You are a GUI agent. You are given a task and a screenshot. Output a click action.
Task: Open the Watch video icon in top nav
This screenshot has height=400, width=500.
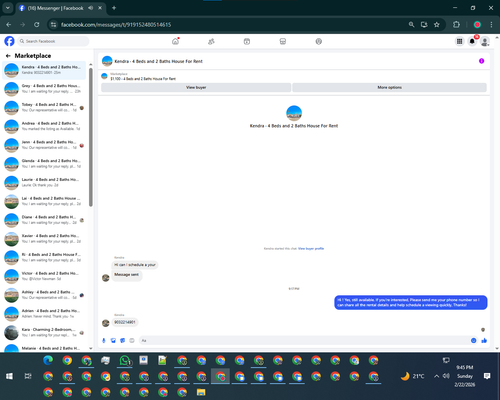tap(247, 41)
